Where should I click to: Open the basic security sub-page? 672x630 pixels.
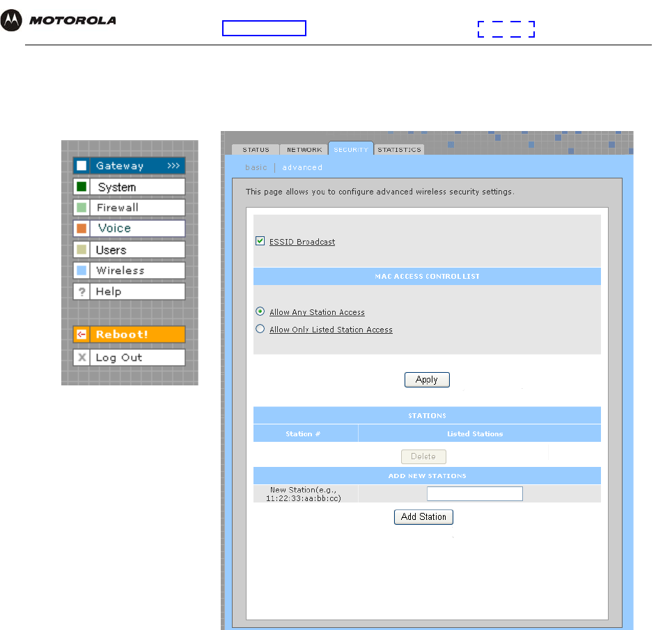tap(256, 167)
